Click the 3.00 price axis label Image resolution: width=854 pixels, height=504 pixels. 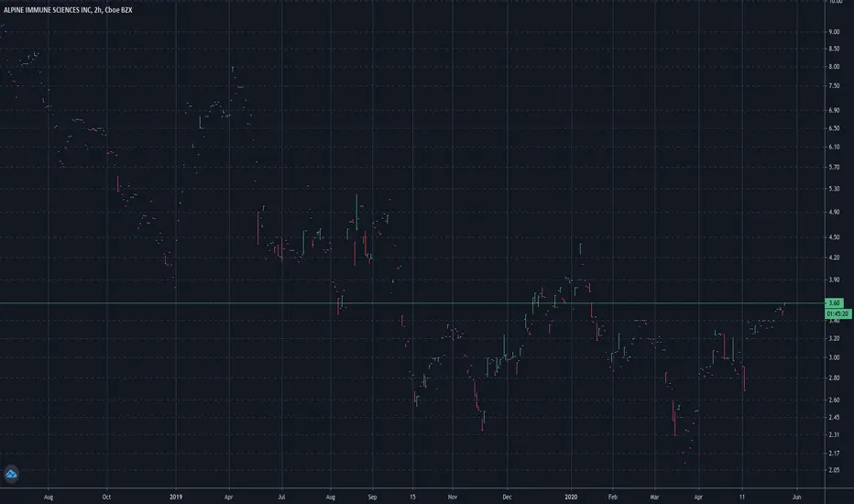[x=834, y=358]
